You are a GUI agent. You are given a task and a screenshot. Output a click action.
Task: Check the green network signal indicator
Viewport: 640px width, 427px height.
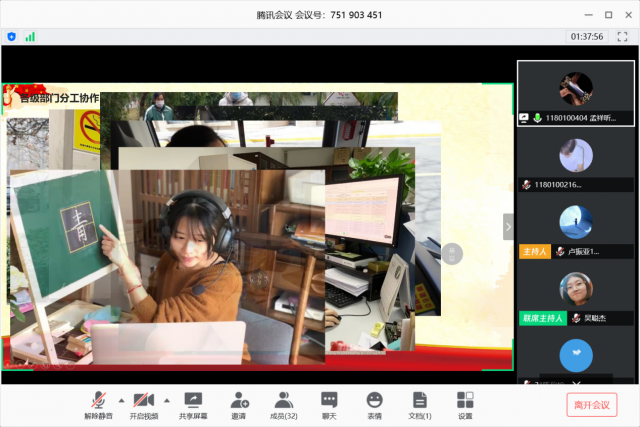30,36
